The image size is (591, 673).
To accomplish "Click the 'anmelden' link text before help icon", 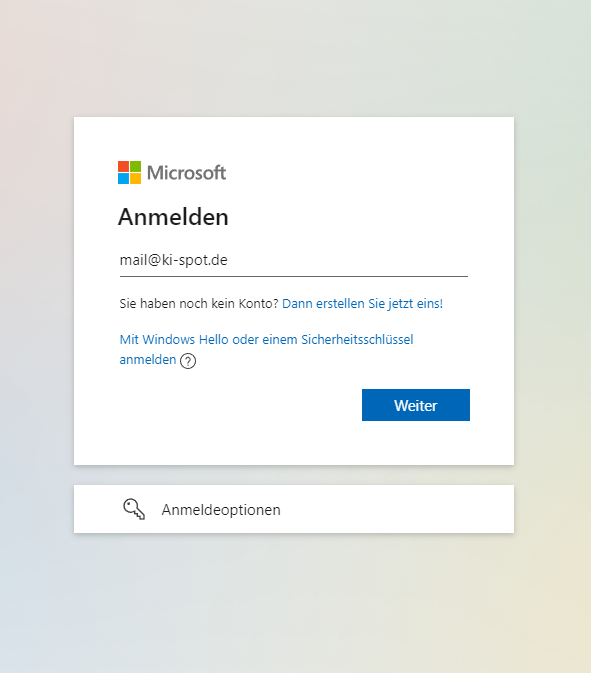I will 148,360.
